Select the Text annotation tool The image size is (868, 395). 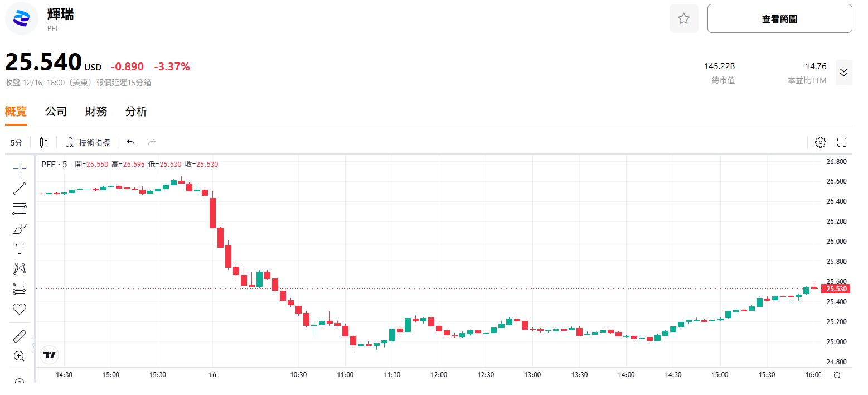click(x=20, y=249)
